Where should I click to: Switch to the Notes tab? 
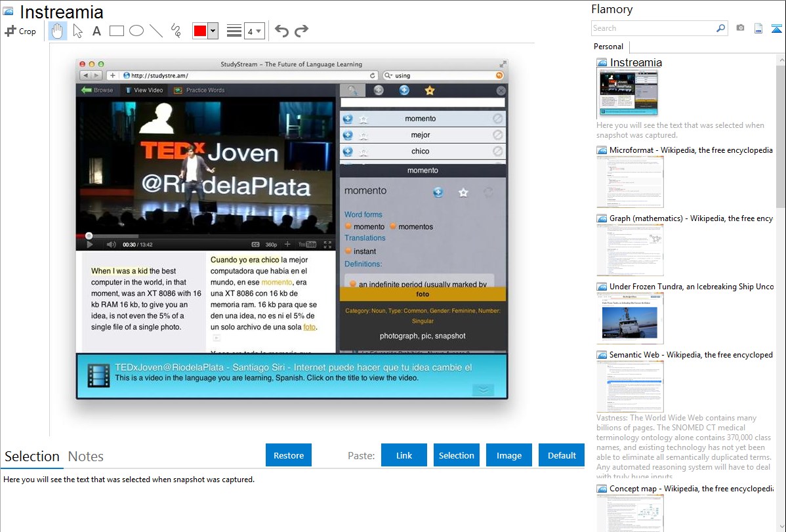tap(86, 457)
